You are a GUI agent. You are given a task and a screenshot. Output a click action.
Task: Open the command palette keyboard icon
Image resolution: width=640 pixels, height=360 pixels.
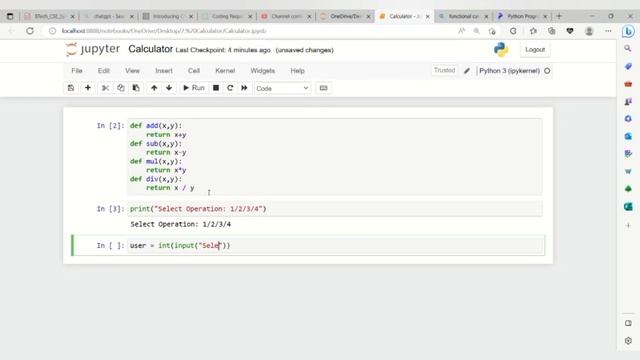324,88
